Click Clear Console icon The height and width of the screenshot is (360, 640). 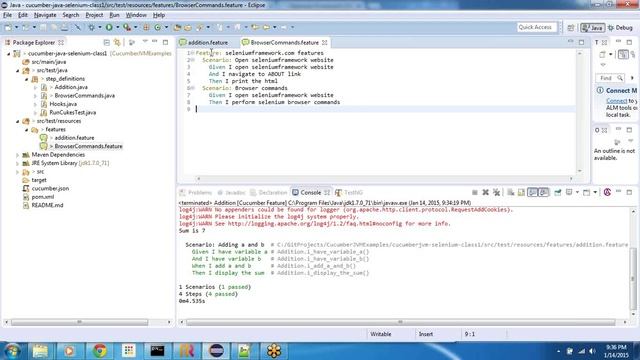tap(511, 192)
